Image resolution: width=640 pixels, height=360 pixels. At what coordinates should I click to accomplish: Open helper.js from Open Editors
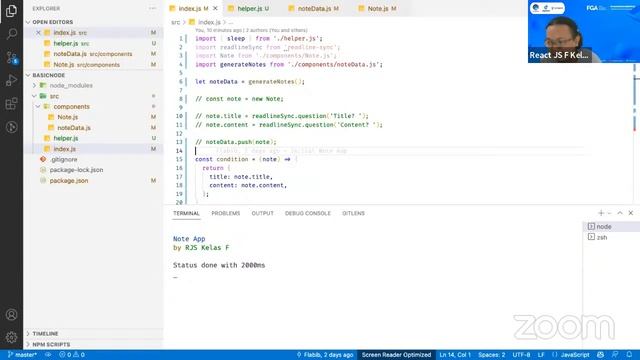pyautogui.click(x=65, y=43)
